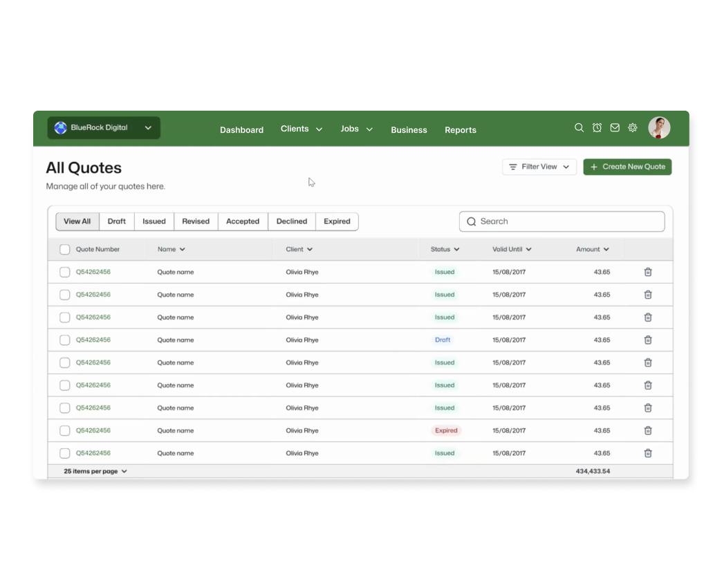
Task: Click the Create New Quote button
Action: (x=627, y=167)
